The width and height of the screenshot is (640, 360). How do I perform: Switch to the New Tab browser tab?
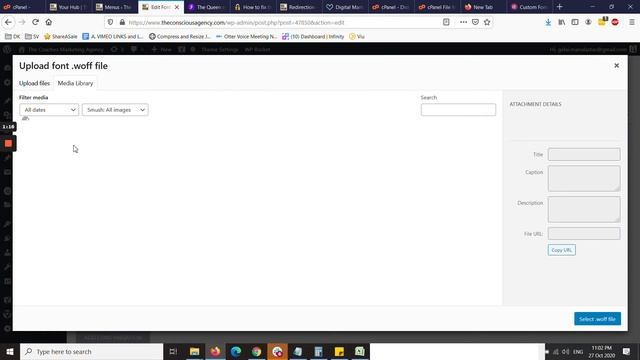click(484, 7)
